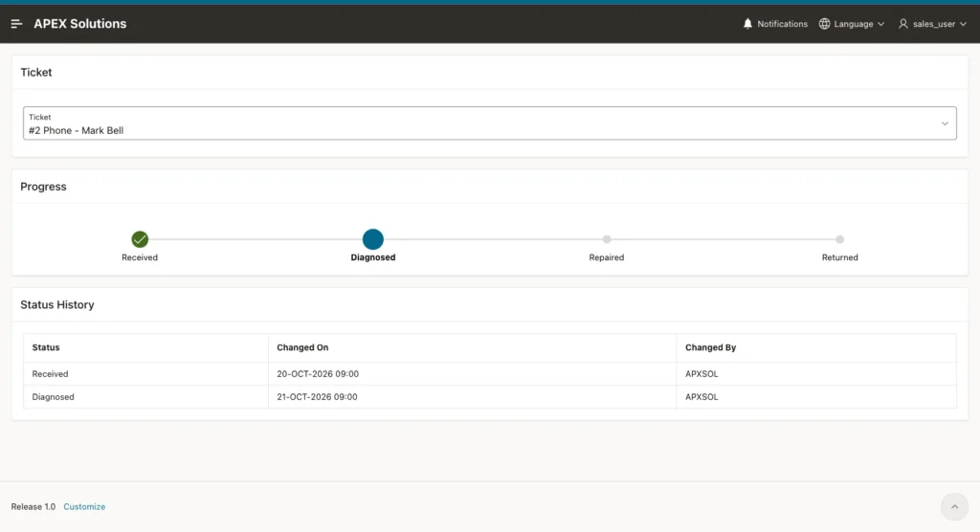Open the Language menu label
Image resolution: width=980 pixels, height=532 pixels.
853,24
